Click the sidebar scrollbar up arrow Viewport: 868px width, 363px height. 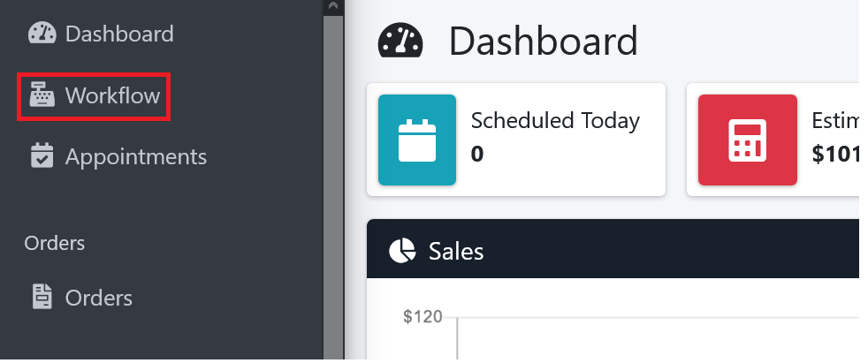(x=333, y=6)
